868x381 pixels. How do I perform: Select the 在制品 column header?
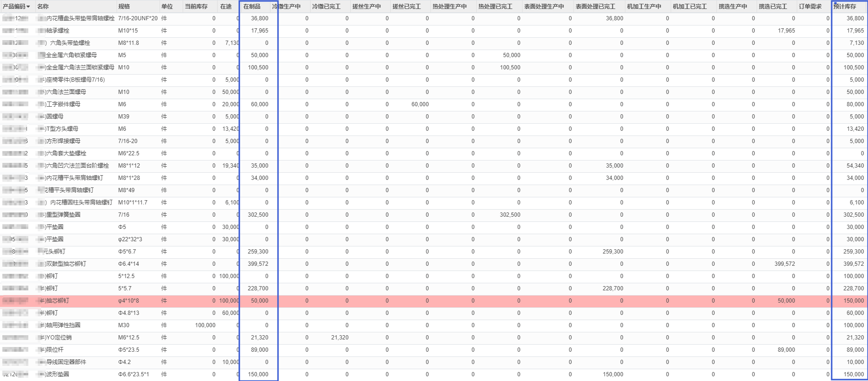[x=252, y=7]
